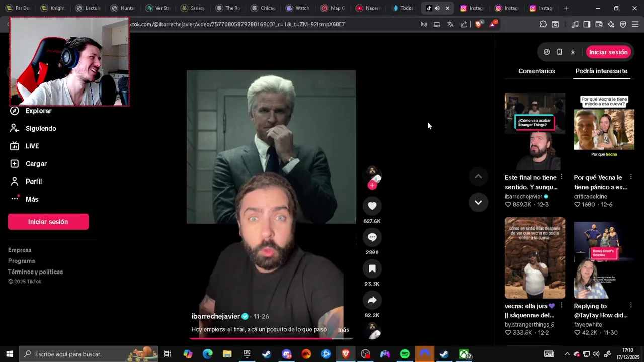Screen dimensions: 644x362
Task: Mute the TikTok browser tab
Action: pos(437,8)
